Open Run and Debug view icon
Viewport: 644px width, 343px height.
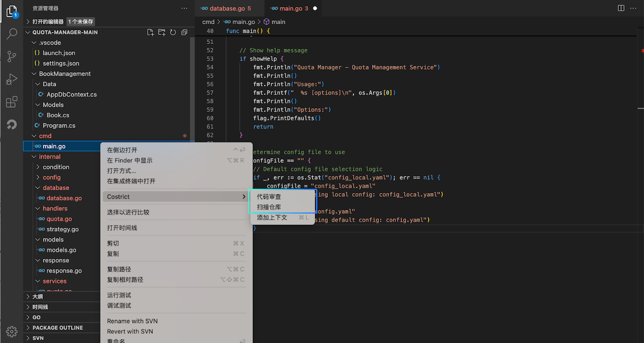[11, 79]
